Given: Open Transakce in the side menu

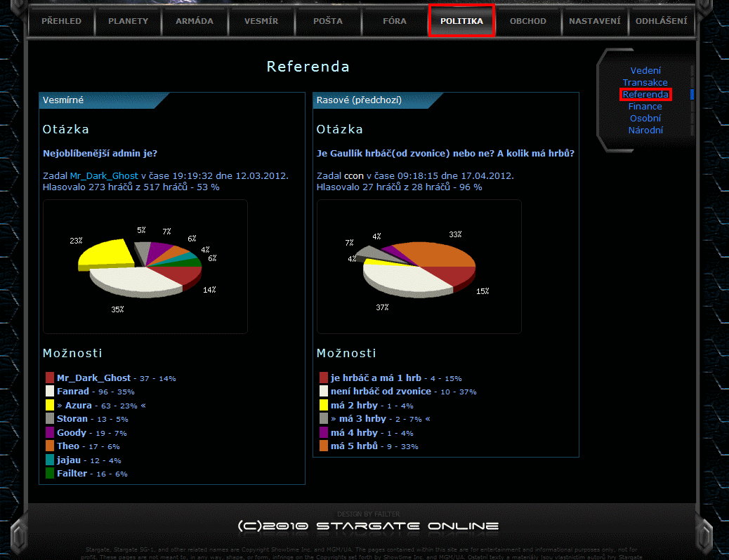Looking at the screenshot, I should pos(645,83).
